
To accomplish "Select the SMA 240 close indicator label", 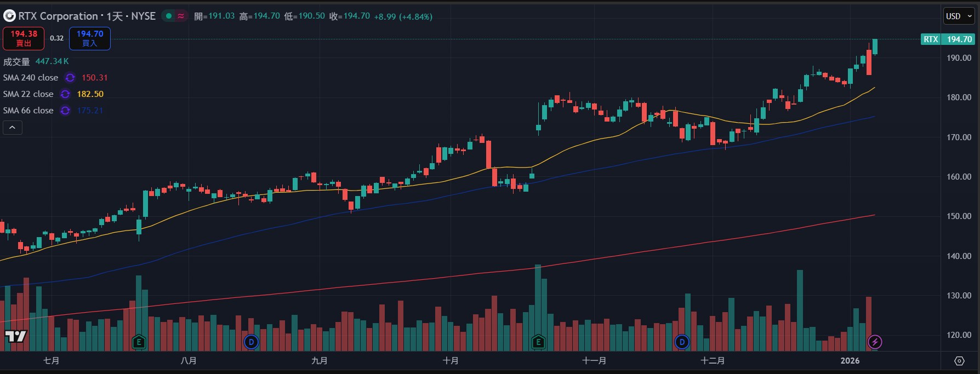I will 31,78.
